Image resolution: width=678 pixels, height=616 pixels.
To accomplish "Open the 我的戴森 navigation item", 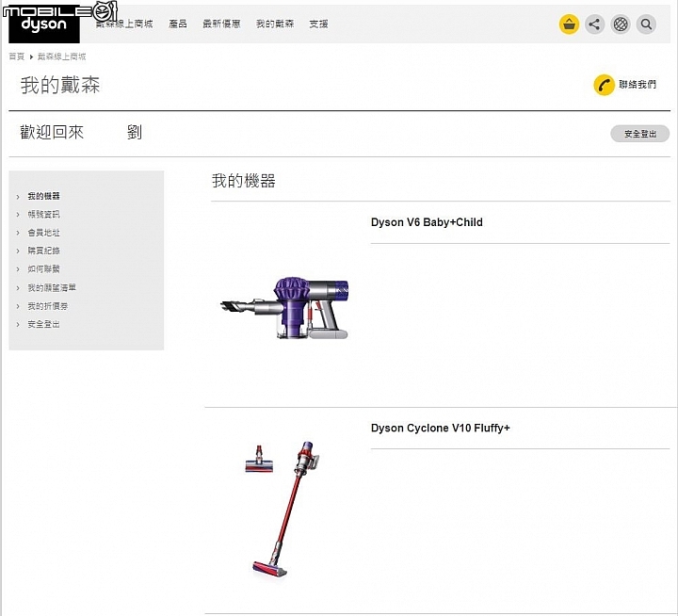I will pyautogui.click(x=275, y=24).
